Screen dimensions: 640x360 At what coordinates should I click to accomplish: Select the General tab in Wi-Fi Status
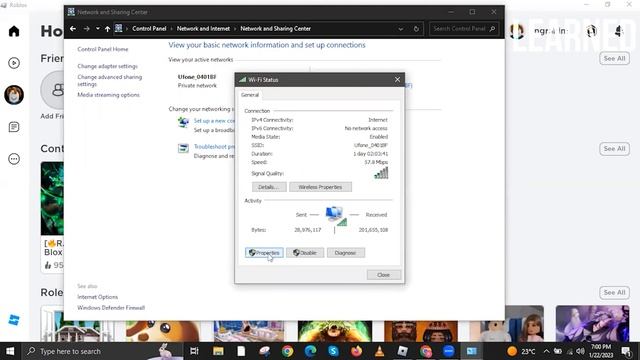point(250,95)
